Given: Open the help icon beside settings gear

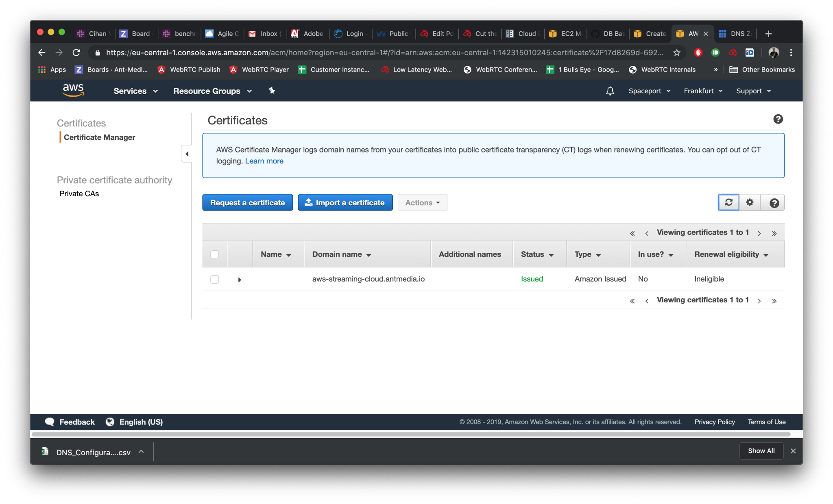Looking at the screenshot, I should [774, 202].
